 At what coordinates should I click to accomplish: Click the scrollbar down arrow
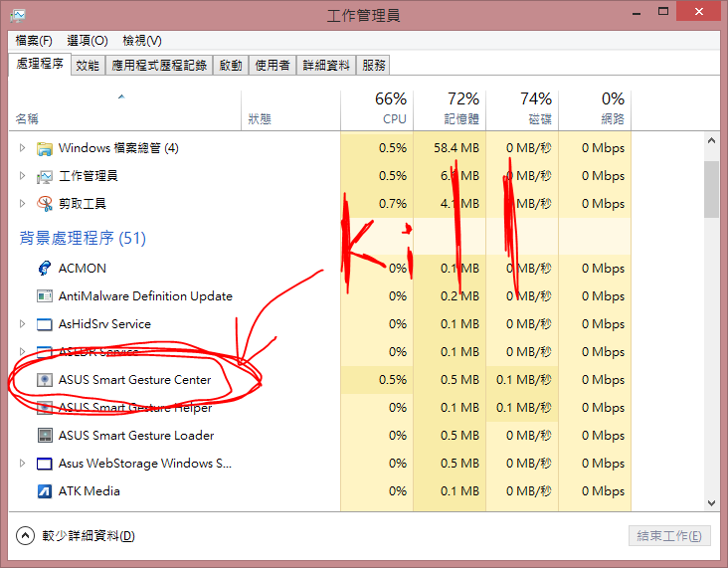coord(711,503)
